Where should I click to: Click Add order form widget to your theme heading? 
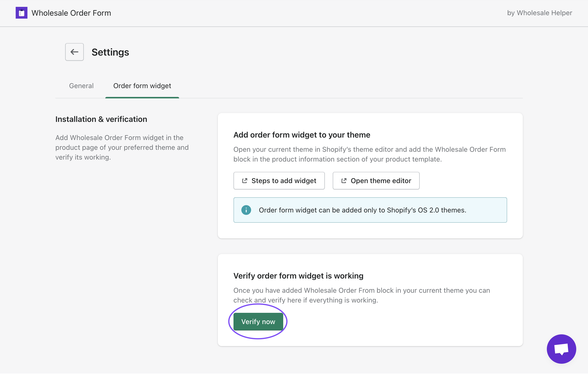click(302, 135)
